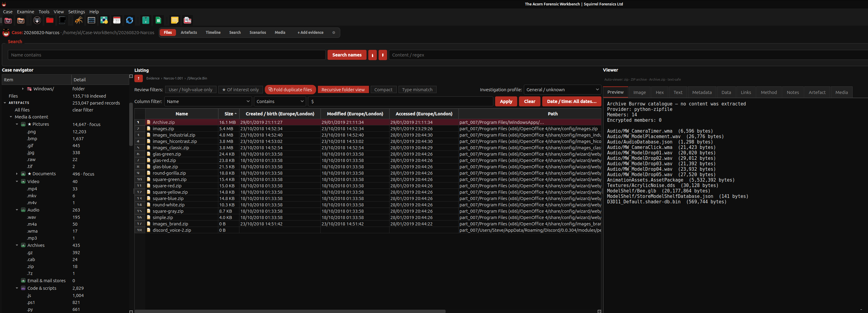Collapse the Media & content node
The height and width of the screenshot is (313, 868).
[11, 117]
